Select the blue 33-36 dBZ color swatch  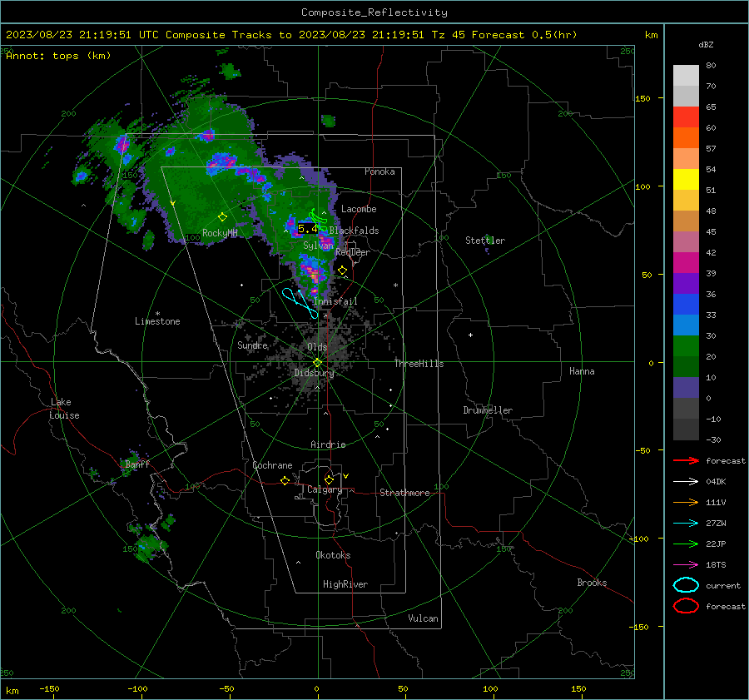[x=686, y=305]
